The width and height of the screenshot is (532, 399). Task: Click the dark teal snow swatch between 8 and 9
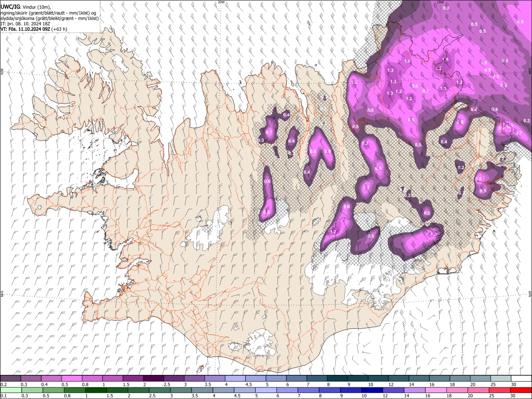click(337, 379)
